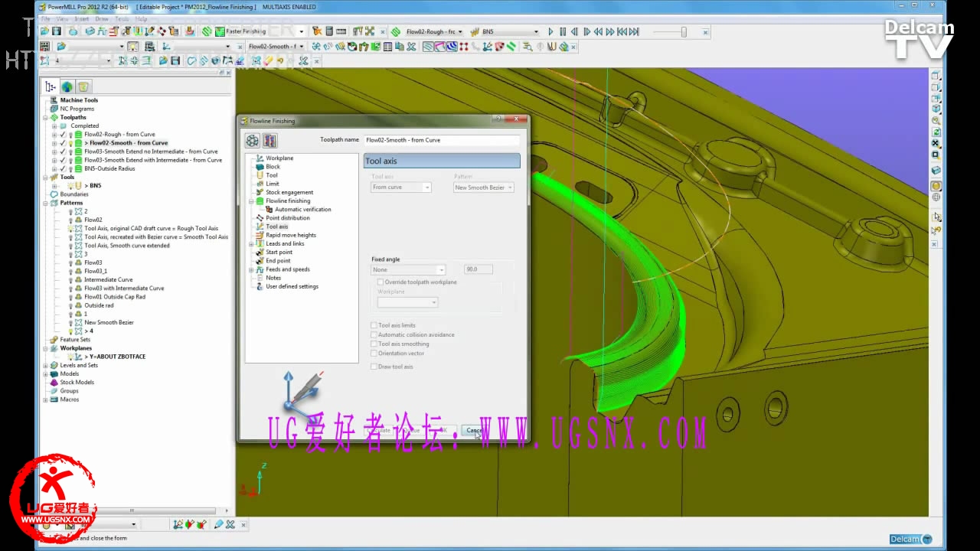980x551 pixels.
Task: Open the Insert menu
Action: 82,18
